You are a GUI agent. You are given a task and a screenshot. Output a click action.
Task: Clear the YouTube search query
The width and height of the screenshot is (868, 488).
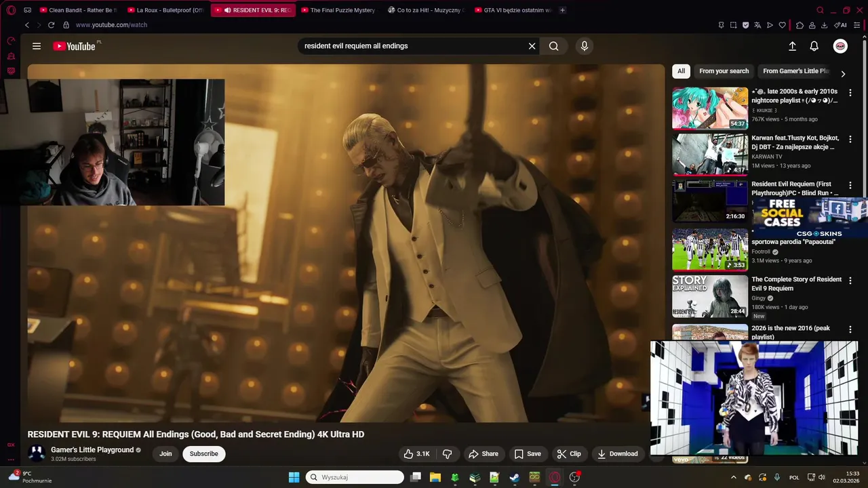click(532, 46)
